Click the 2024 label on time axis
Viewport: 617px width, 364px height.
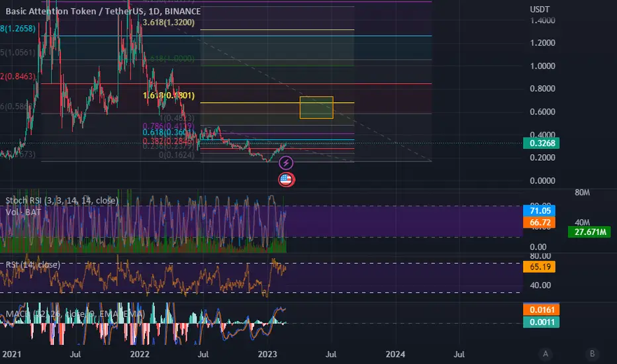pos(395,354)
